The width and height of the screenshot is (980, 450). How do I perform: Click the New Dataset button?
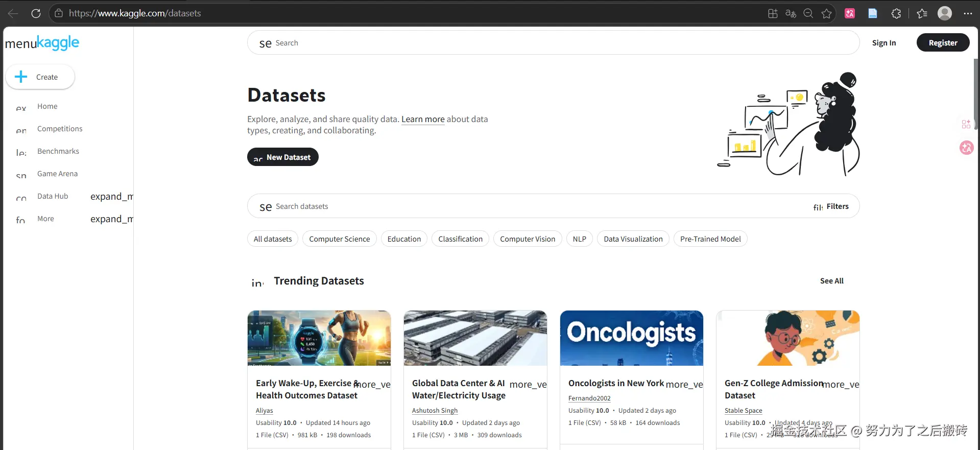pyautogui.click(x=283, y=157)
